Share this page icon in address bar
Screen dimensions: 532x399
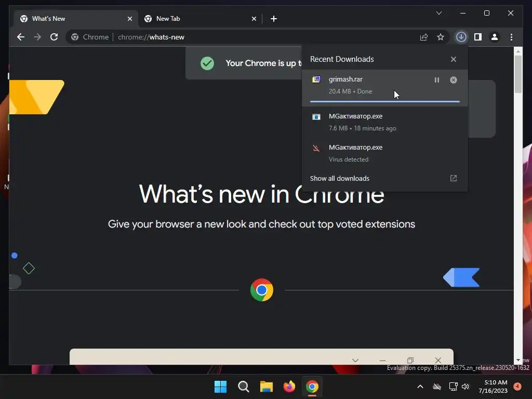424,37
